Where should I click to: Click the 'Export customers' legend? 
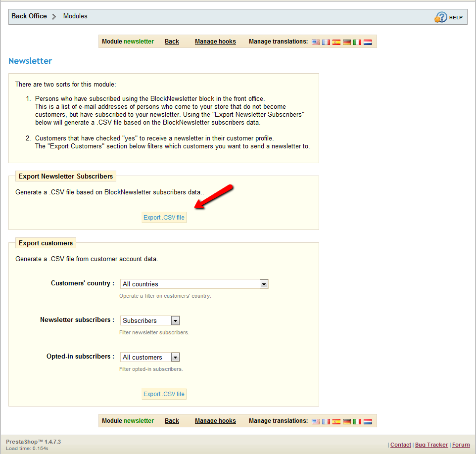46,243
